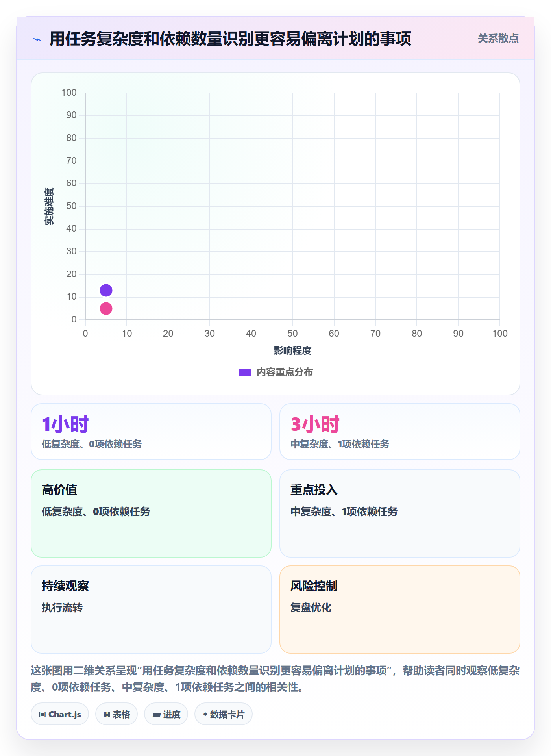This screenshot has height=756, width=551.
Task: Select the 表格 tag chip
Action: (x=116, y=714)
